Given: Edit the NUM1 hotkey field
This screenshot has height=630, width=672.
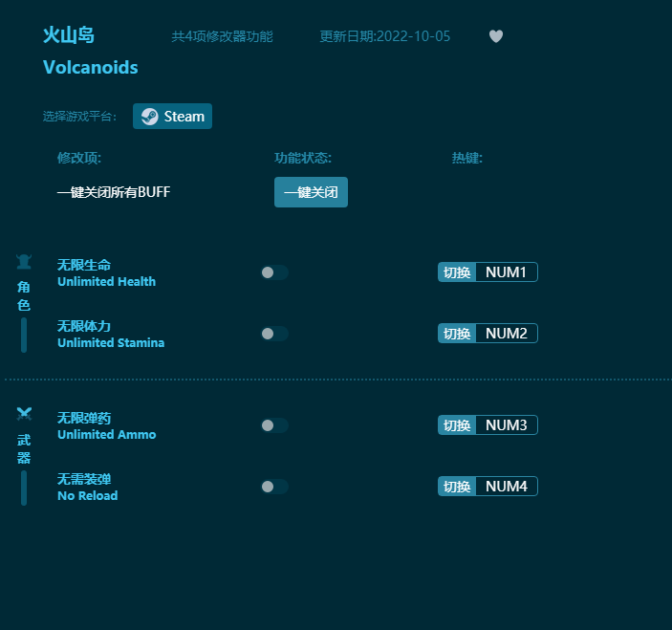Looking at the screenshot, I should [x=506, y=272].
